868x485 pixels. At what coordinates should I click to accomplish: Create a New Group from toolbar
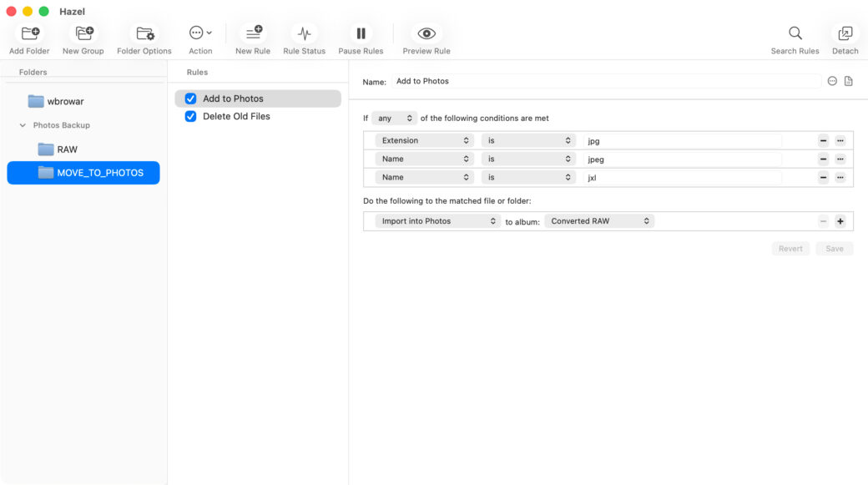coord(83,33)
